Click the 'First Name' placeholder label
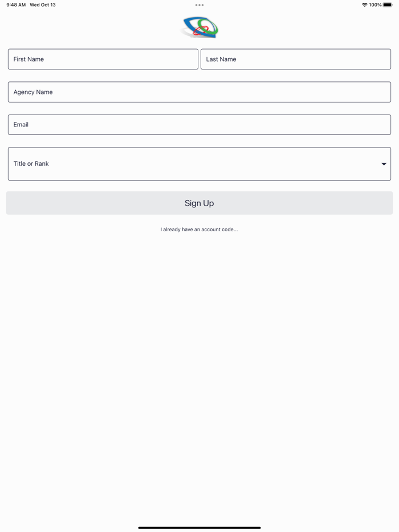This screenshot has width=399, height=532. click(28, 59)
